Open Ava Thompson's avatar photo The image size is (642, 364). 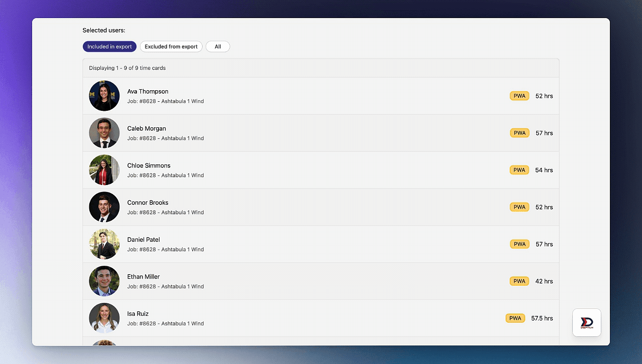[x=104, y=96]
